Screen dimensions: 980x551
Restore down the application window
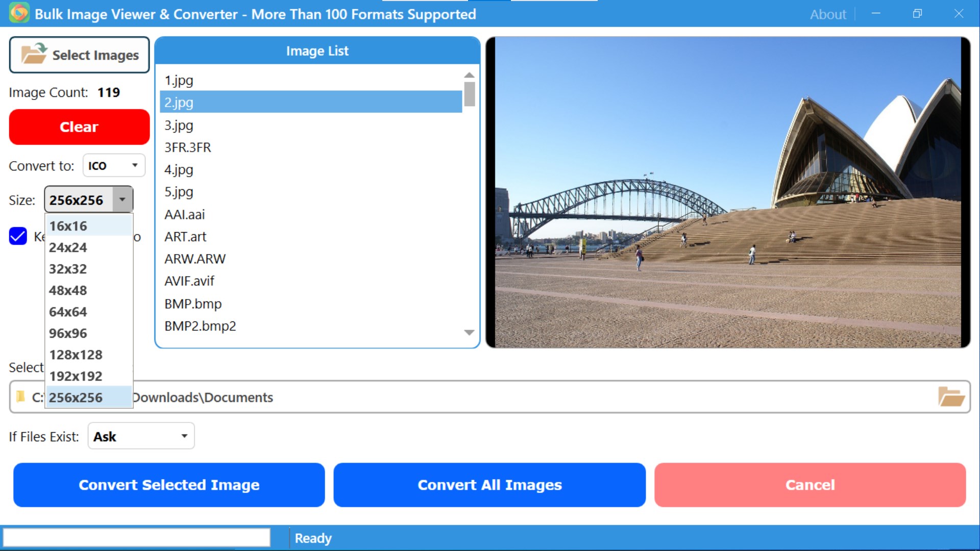tap(917, 14)
